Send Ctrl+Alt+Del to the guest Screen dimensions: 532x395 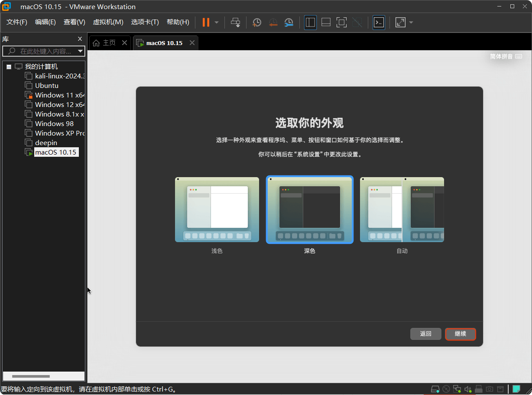pyautogui.click(x=235, y=22)
